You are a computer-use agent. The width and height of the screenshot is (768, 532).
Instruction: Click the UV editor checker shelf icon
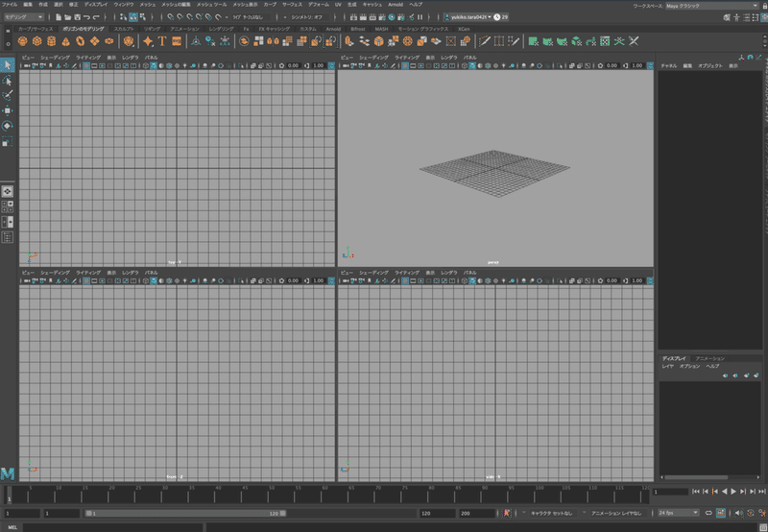[x=605, y=41]
